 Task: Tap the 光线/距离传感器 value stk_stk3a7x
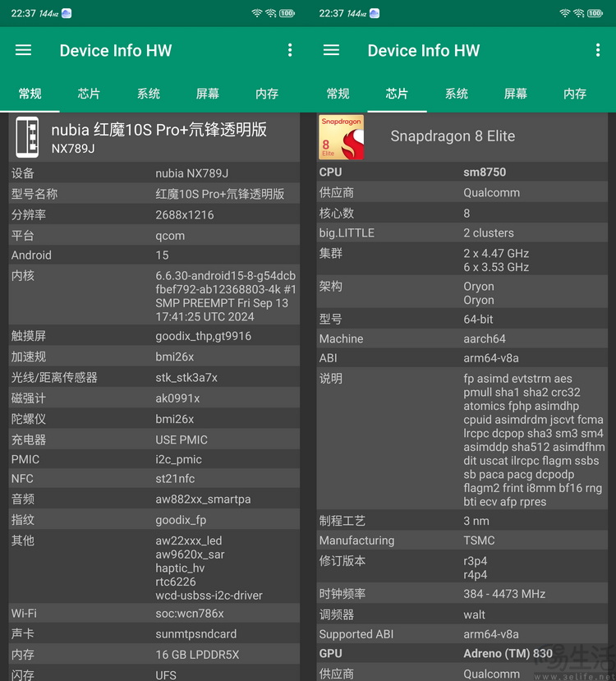pyautogui.click(x=186, y=378)
